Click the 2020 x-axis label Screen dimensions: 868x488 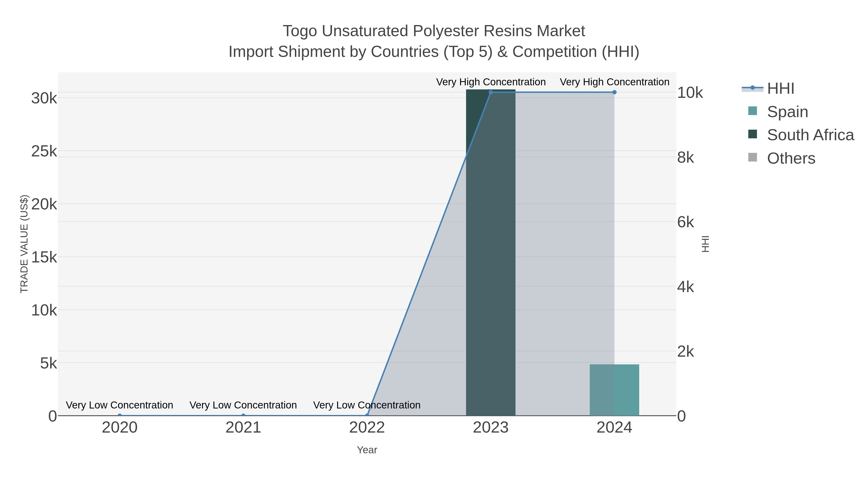pyautogui.click(x=120, y=428)
